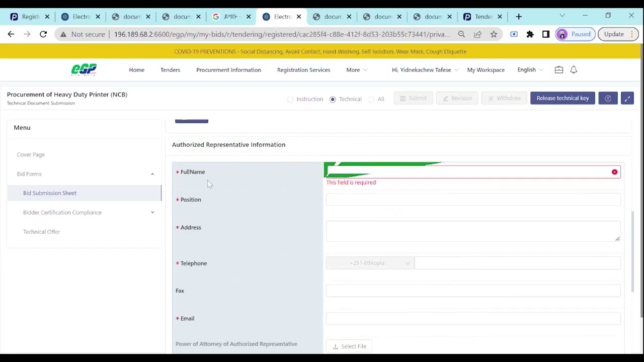The height and width of the screenshot is (362, 644).
Task: Click the screen capture extension icon
Action: pos(514,34)
